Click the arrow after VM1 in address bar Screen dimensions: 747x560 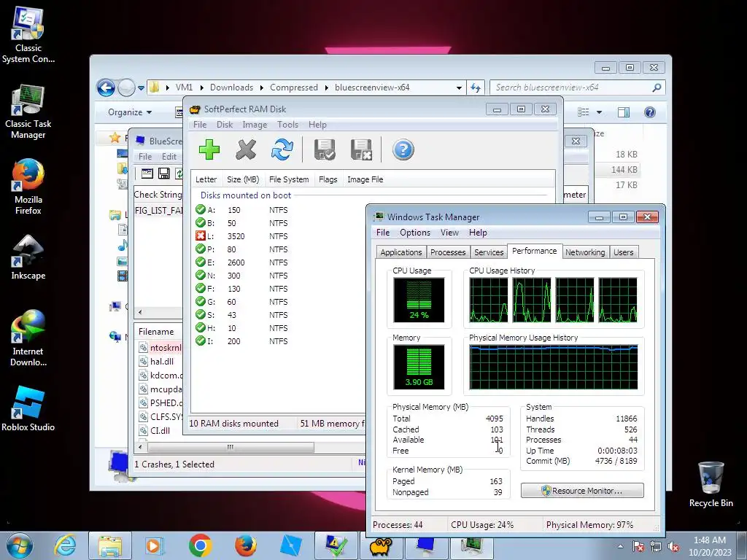click(x=201, y=87)
